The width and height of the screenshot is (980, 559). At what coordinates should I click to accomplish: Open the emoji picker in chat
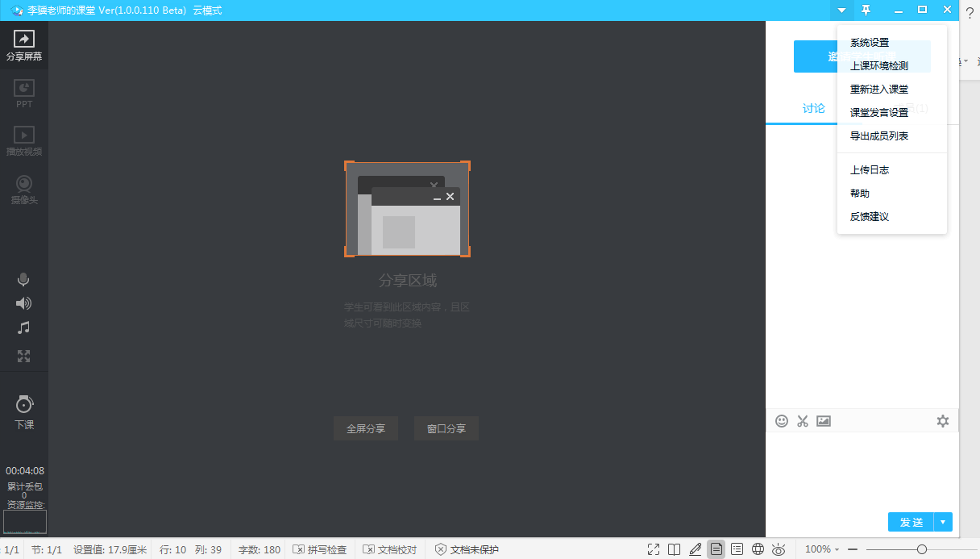782,421
